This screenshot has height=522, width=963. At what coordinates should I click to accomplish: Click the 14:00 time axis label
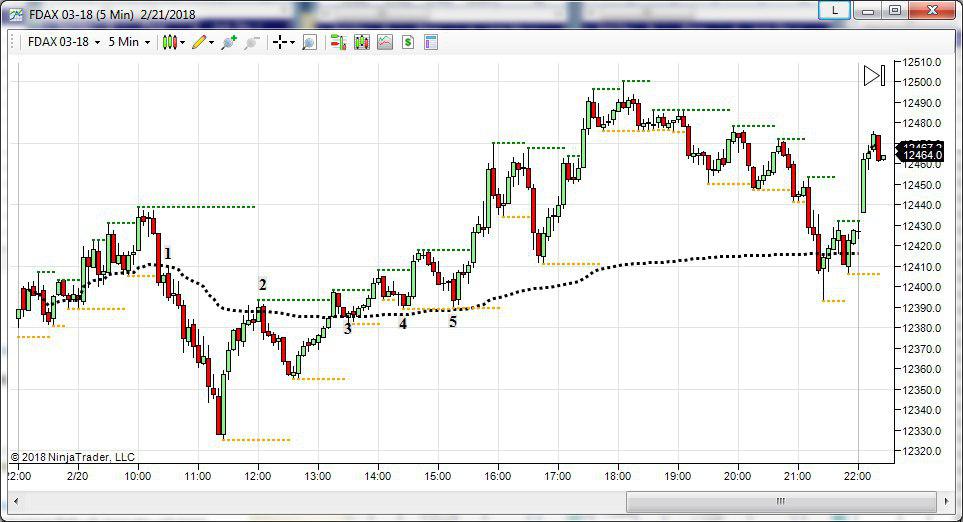click(x=378, y=476)
